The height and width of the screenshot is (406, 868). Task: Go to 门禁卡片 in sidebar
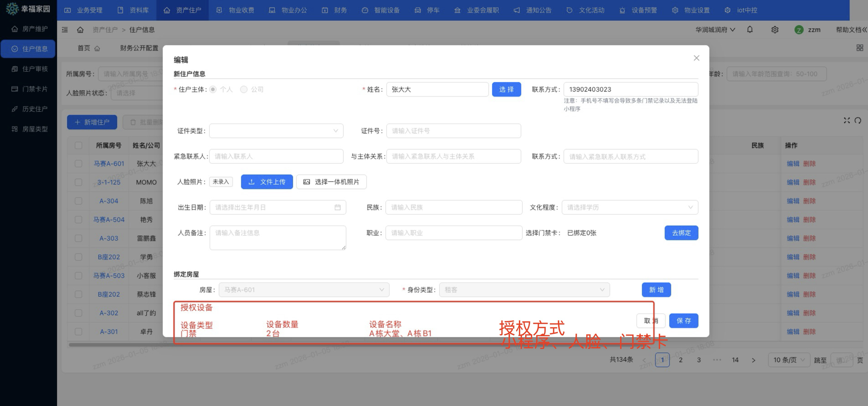click(30, 89)
